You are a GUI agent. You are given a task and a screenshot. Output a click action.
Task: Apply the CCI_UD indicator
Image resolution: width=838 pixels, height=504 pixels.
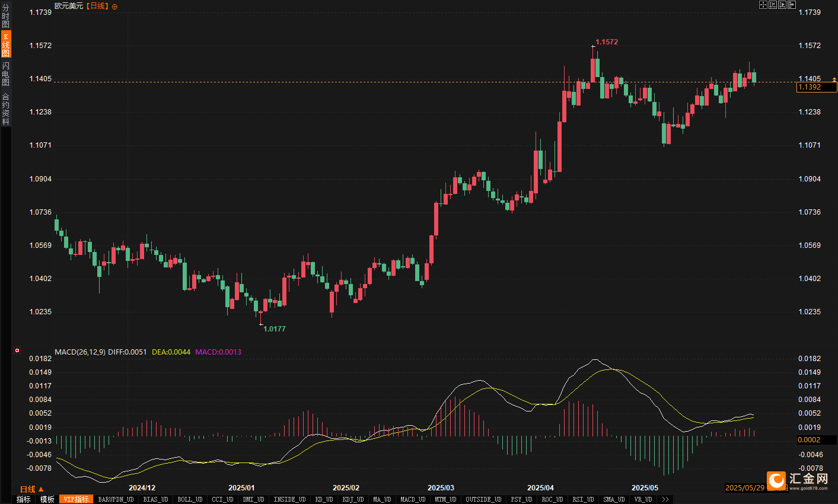223,499
